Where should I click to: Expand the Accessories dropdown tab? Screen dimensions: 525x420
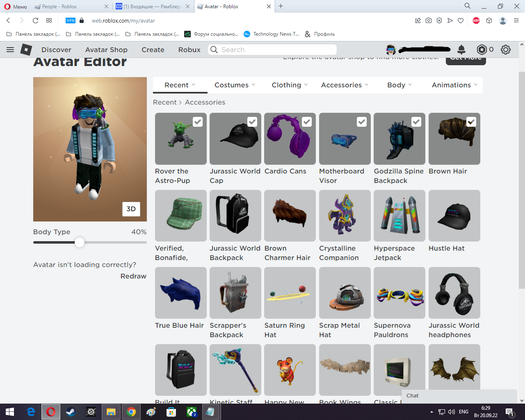(x=345, y=85)
